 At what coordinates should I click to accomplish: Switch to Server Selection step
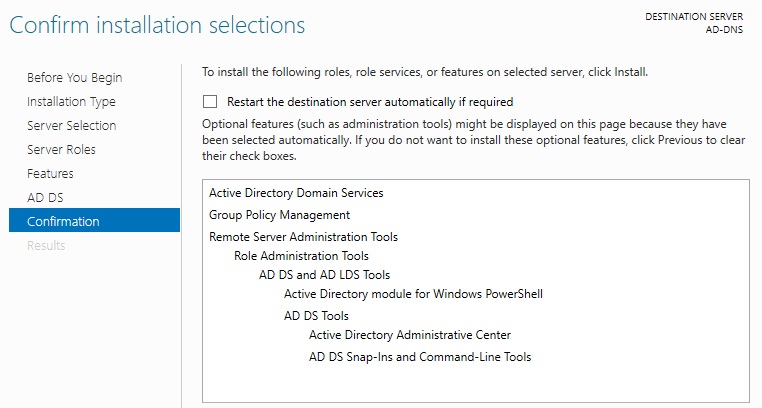(72, 126)
